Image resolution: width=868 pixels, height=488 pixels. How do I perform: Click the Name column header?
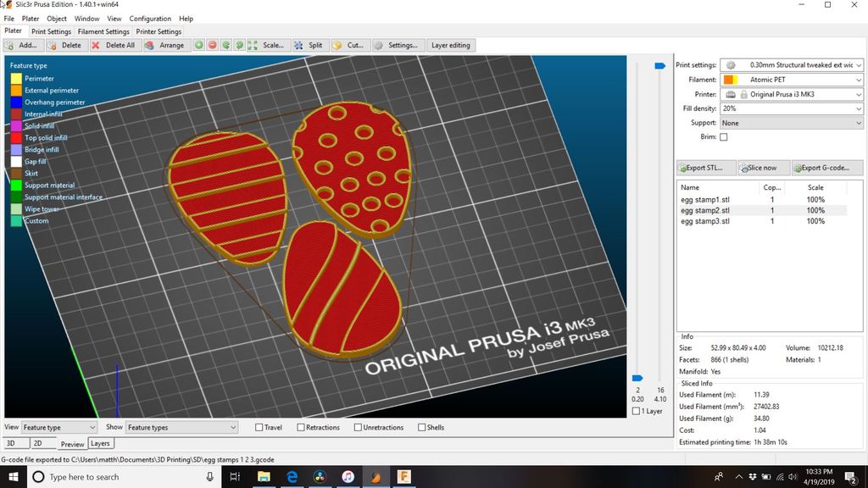point(690,187)
